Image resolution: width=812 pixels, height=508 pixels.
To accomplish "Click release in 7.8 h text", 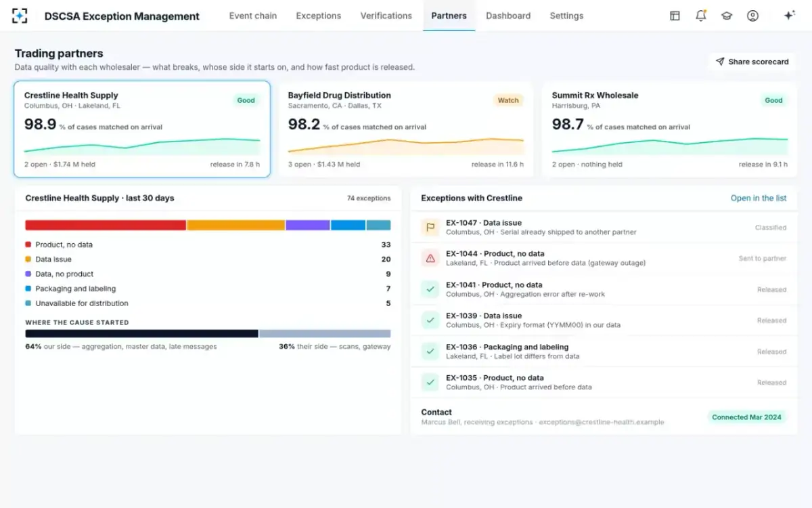I will pos(235,165).
